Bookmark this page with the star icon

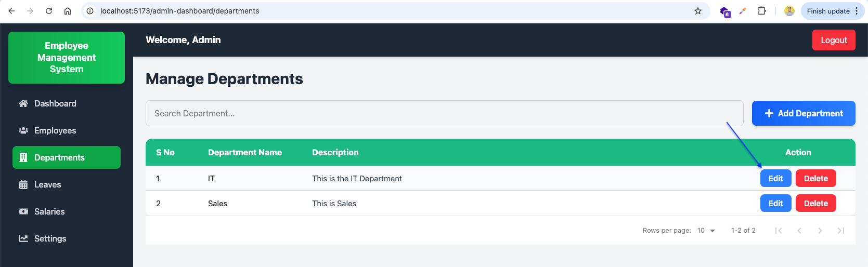click(x=698, y=11)
